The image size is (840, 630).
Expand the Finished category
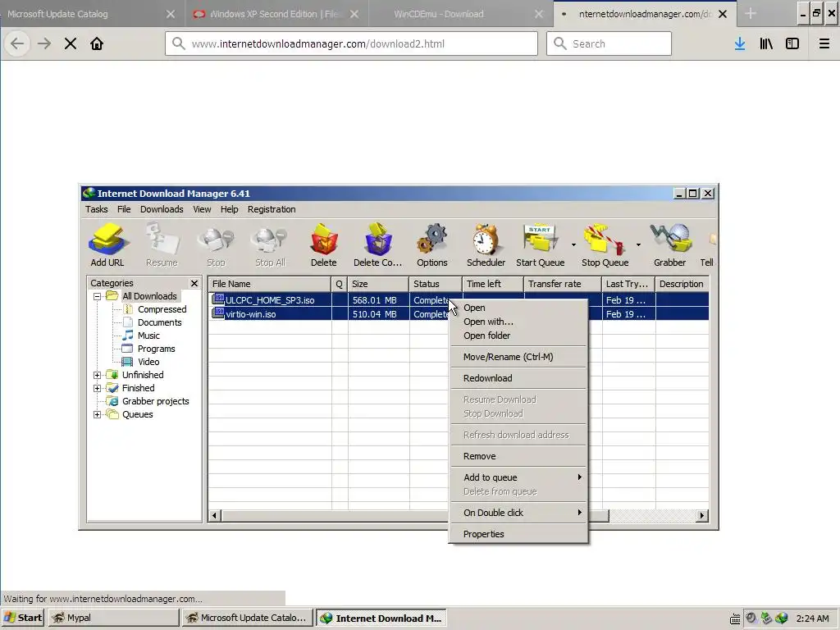[97, 388]
